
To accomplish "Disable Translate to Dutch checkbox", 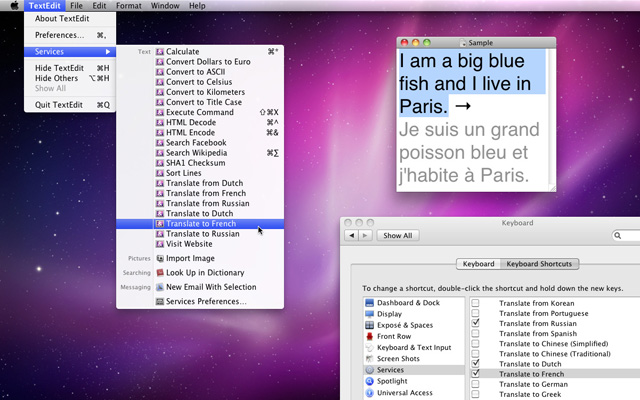I will 476,362.
